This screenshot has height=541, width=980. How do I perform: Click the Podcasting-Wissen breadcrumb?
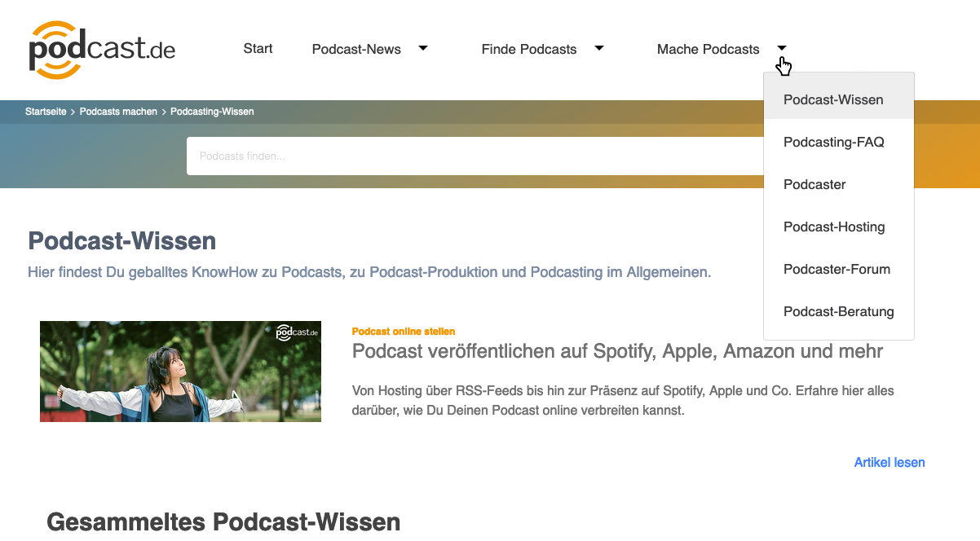point(212,112)
